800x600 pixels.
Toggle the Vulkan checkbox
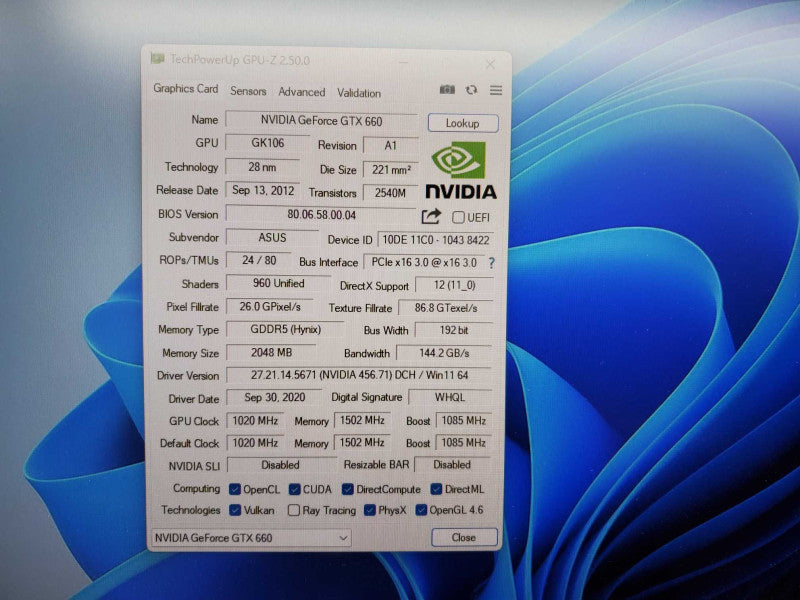[235, 510]
